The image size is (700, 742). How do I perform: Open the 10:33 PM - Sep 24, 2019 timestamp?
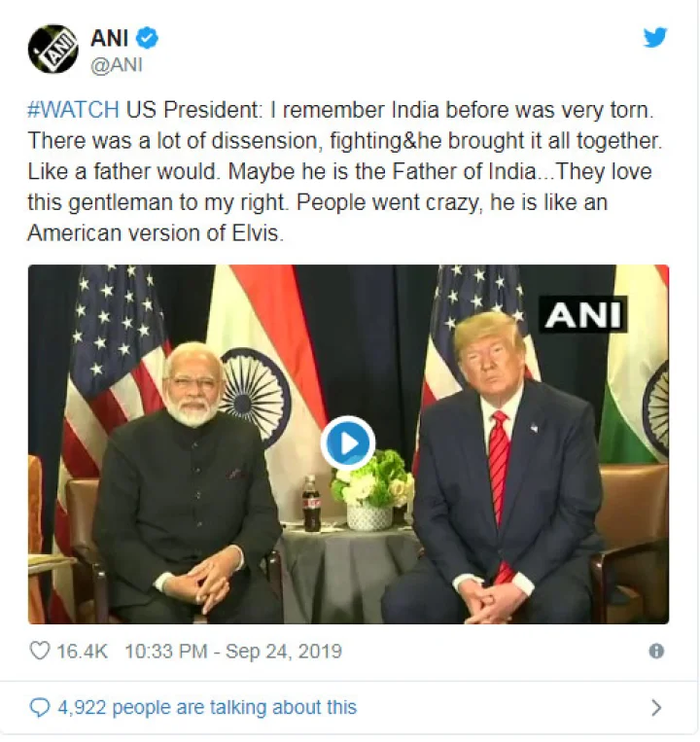[x=233, y=652]
